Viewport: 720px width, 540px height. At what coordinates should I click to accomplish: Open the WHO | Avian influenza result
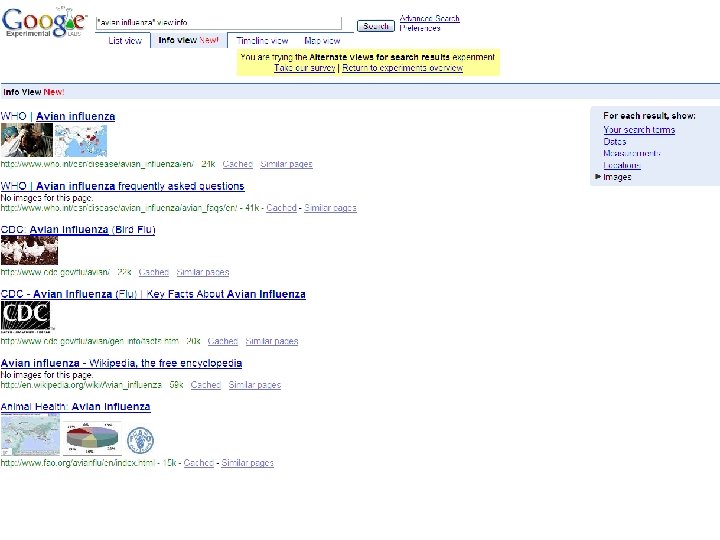point(58,116)
